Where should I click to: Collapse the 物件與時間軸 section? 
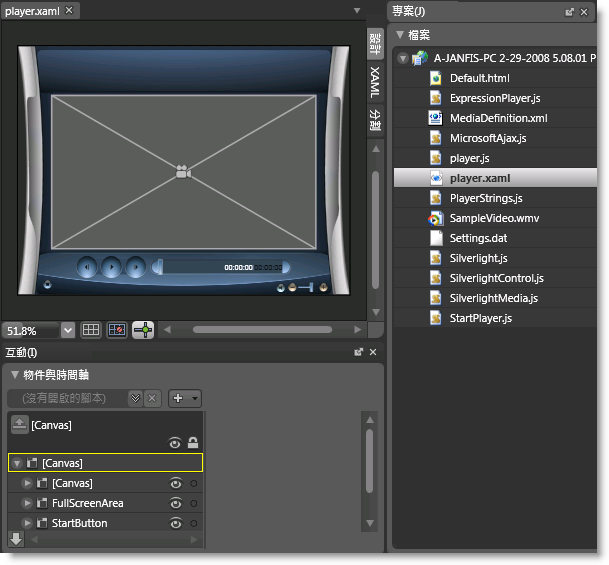[15, 375]
